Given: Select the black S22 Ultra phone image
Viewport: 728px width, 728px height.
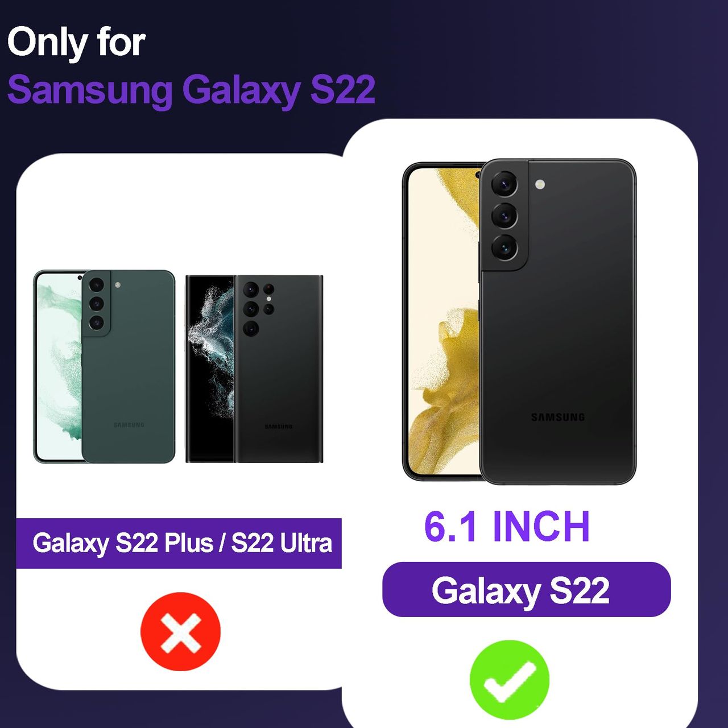Looking at the screenshot, I should click(254, 369).
